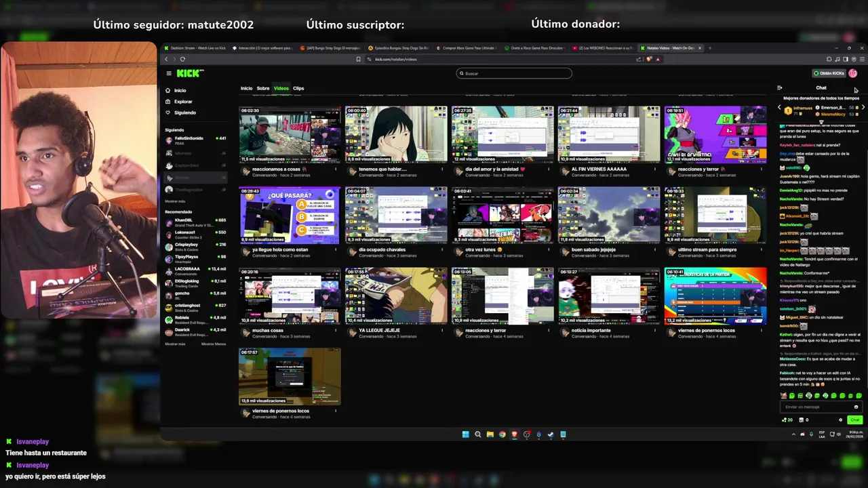Open TipsyPlayss recommended channel
This screenshot has width=868, height=488.
pyautogui.click(x=195, y=258)
